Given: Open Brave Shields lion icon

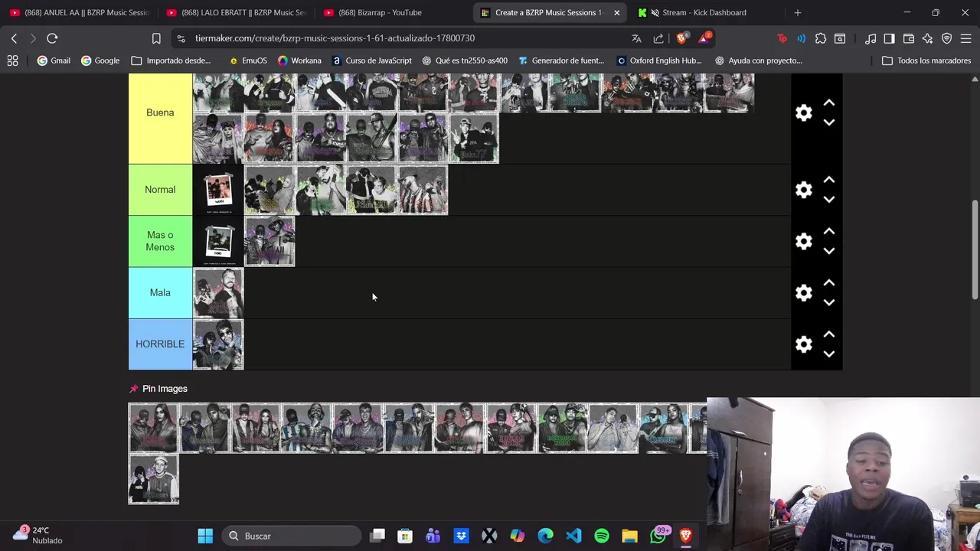Looking at the screenshot, I should 681,38.
